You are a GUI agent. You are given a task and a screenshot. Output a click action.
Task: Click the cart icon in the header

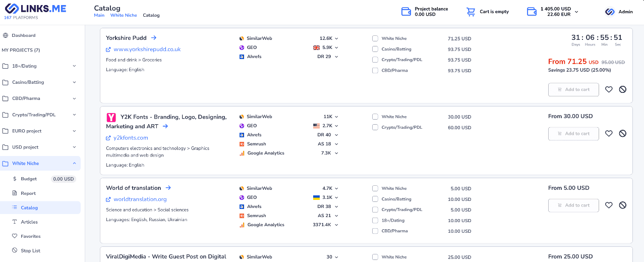[x=471, y=12]
